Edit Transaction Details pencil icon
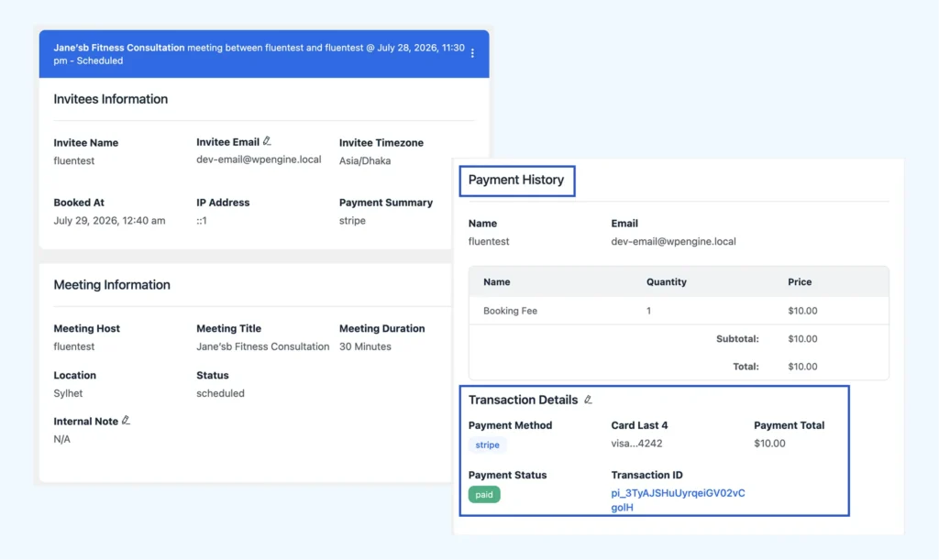This screenshot has width=939, height=560. click(588, 400)
